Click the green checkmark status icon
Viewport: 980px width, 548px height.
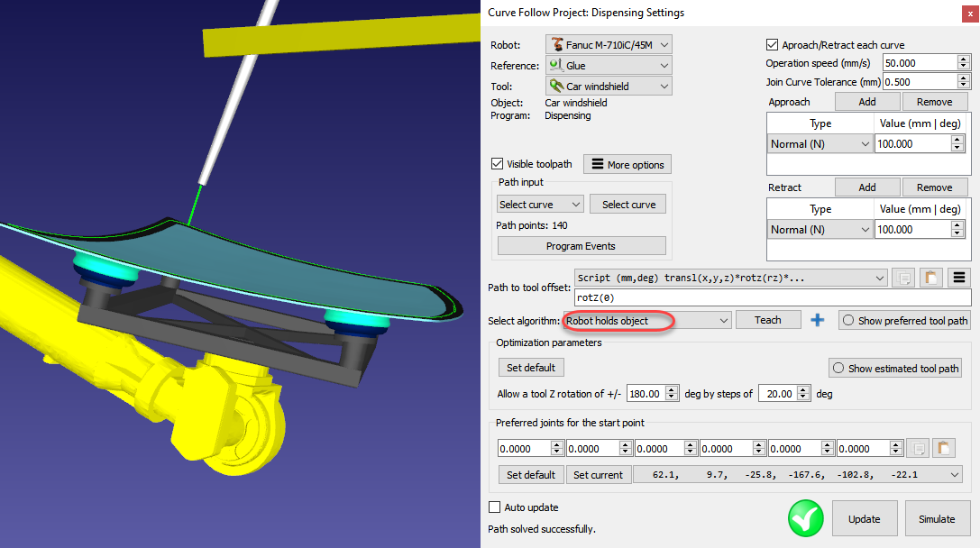click(x=805, y=518)
